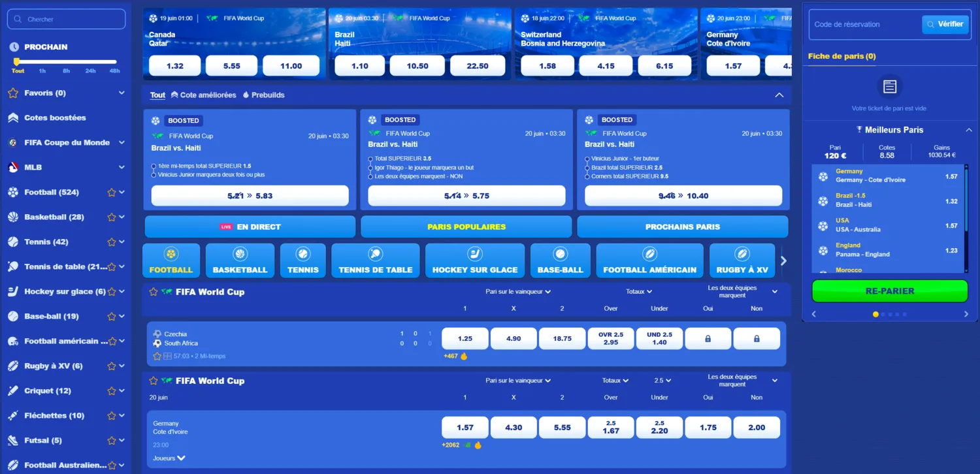Set PROCHAIN time slider handle at Tout
Viewport: 980px width, 474px height.
click(17, 62)
